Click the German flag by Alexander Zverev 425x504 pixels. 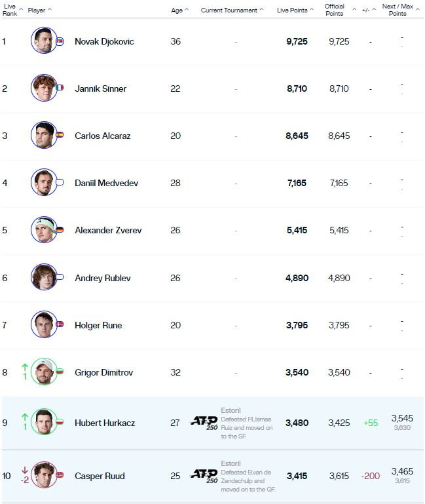click(x=60, y=229)
